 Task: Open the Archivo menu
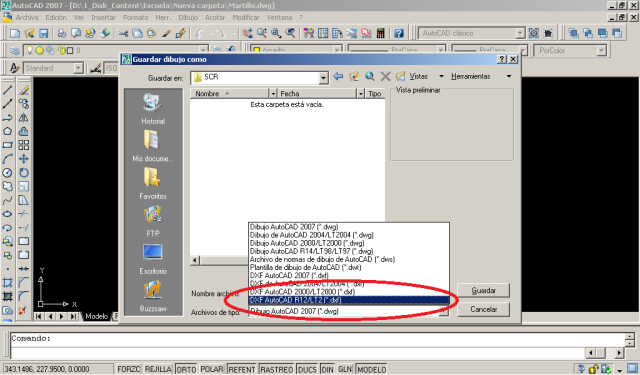[27, 18]
